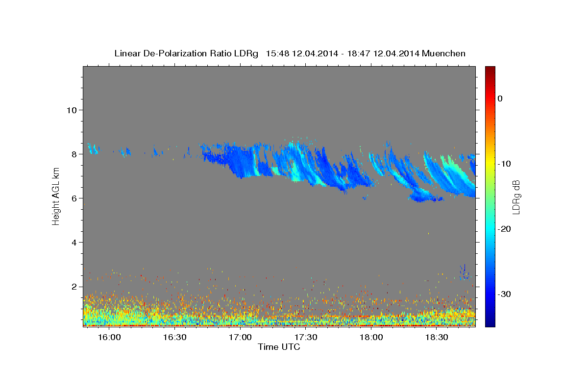Click the end time "18:47 12.04.2014" in title
Image resolution: width=588 pixels, height=392 pixels.
point(383,53)
